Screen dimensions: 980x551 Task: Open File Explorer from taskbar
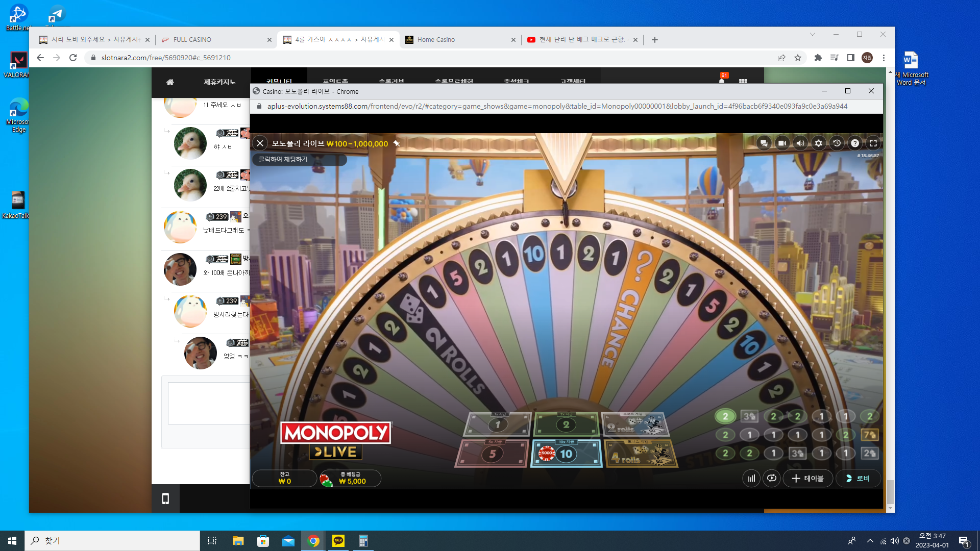click(238, 541)
